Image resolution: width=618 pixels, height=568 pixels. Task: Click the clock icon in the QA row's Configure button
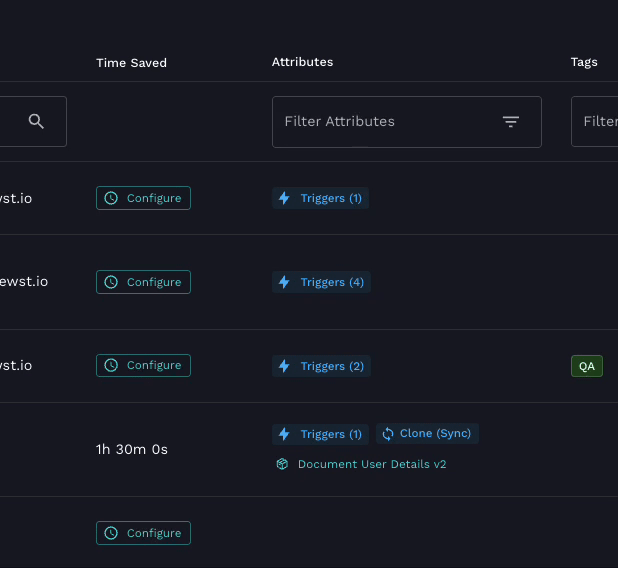pos(112,366)
